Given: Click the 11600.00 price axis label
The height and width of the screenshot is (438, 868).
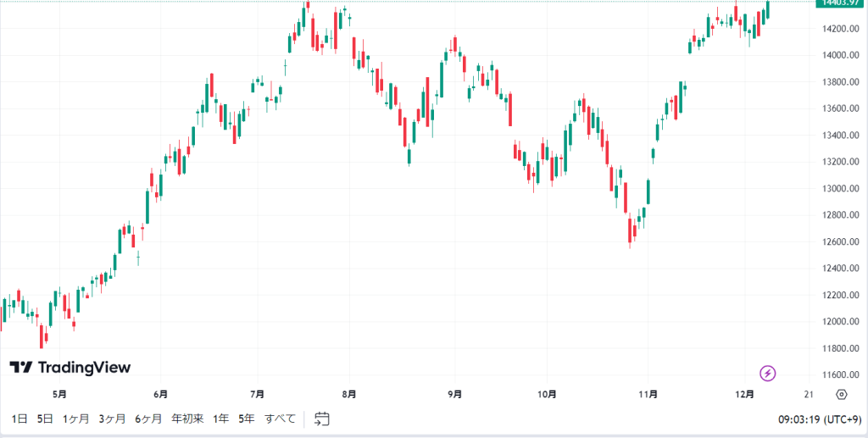Looking at the screenshot, I should point(840,375).
